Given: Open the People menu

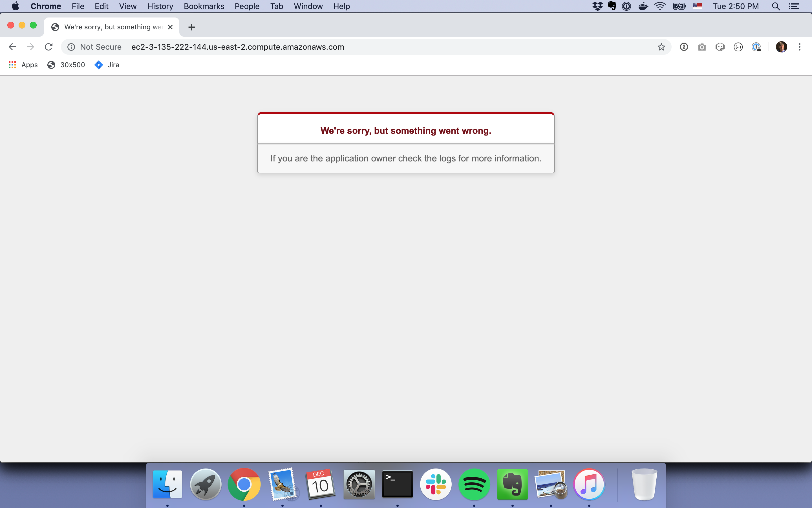Looking at the screenshot, I should point(247,6).
